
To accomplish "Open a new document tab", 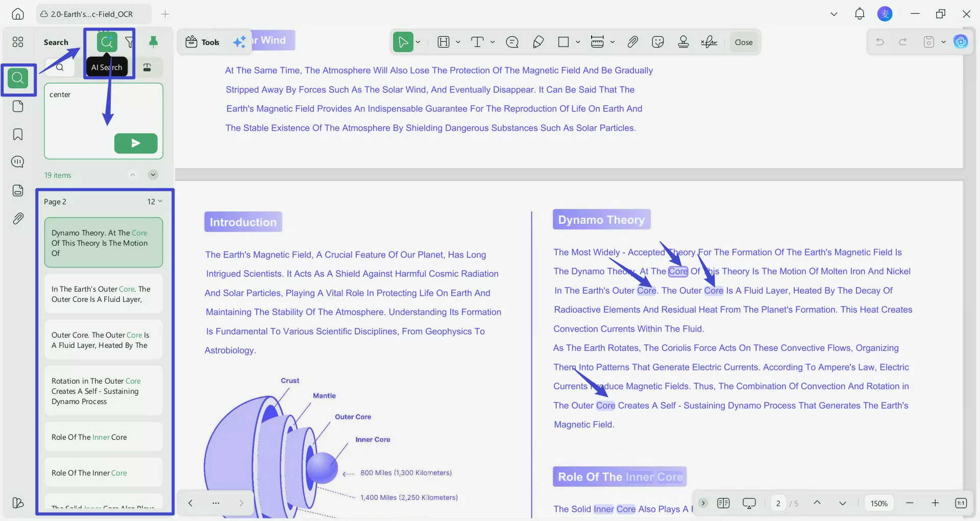I will [x=165, y=14].
